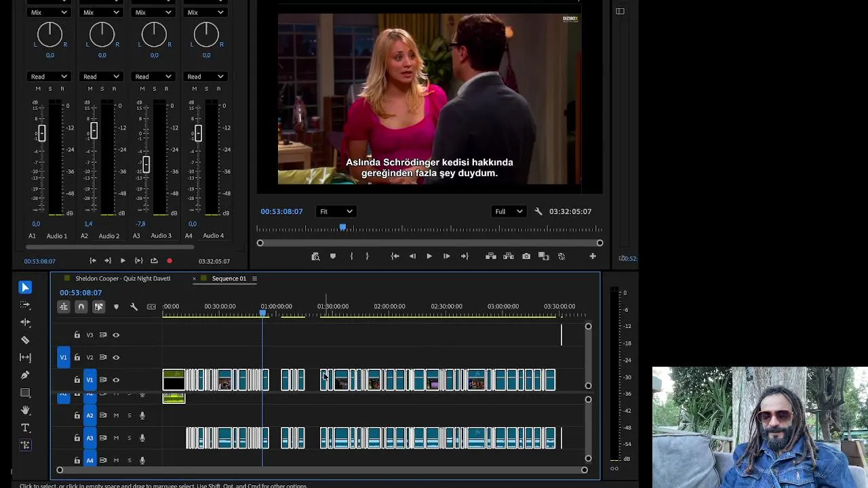Toggle snap in timeline

click(x=81, y=307)
